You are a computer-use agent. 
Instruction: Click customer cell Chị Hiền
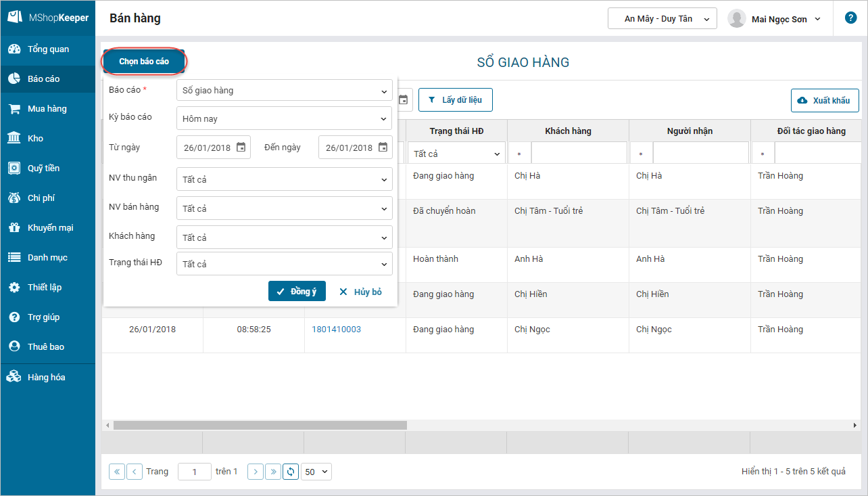click(568, 300)
